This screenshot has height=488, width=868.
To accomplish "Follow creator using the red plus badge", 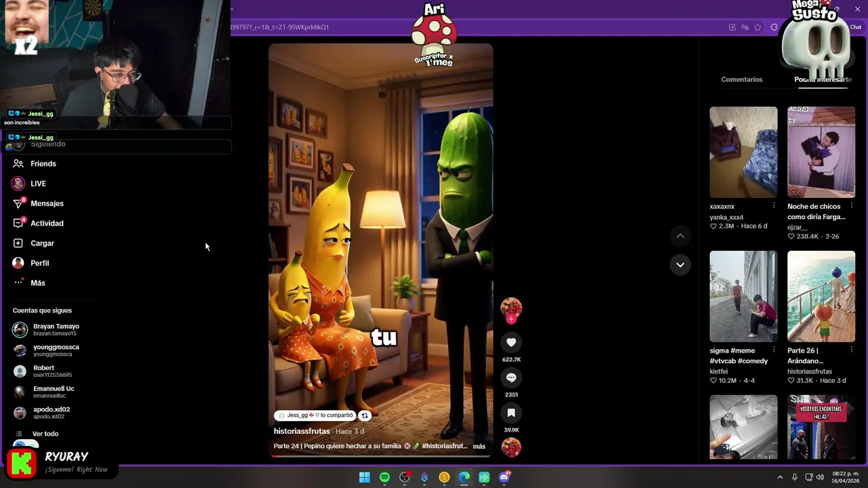I will point(511,319).
